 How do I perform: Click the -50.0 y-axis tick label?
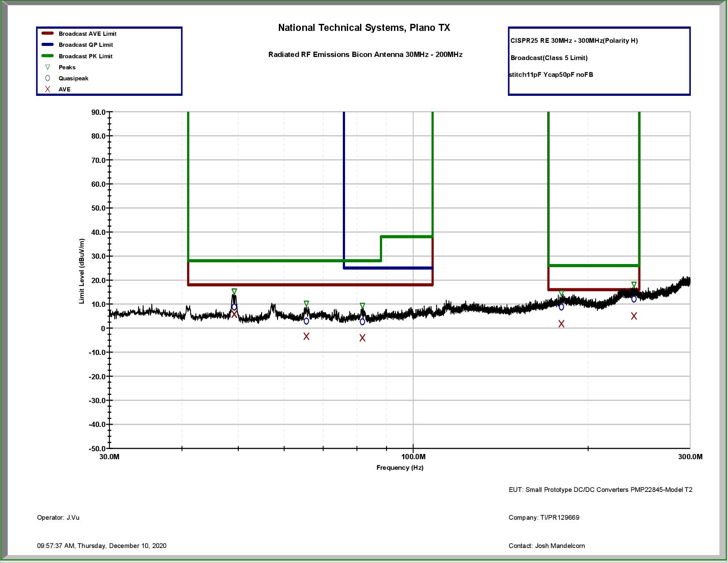[x=97, y=449]
